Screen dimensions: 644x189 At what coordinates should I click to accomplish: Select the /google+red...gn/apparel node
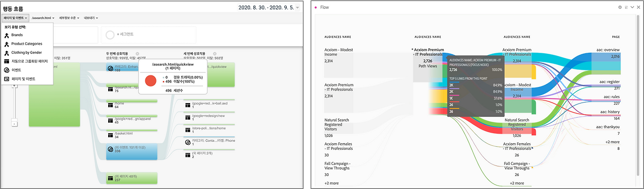pos(132,120)
